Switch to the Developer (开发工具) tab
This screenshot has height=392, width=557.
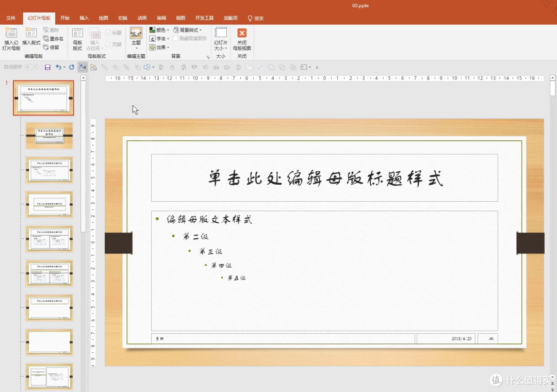204,18
